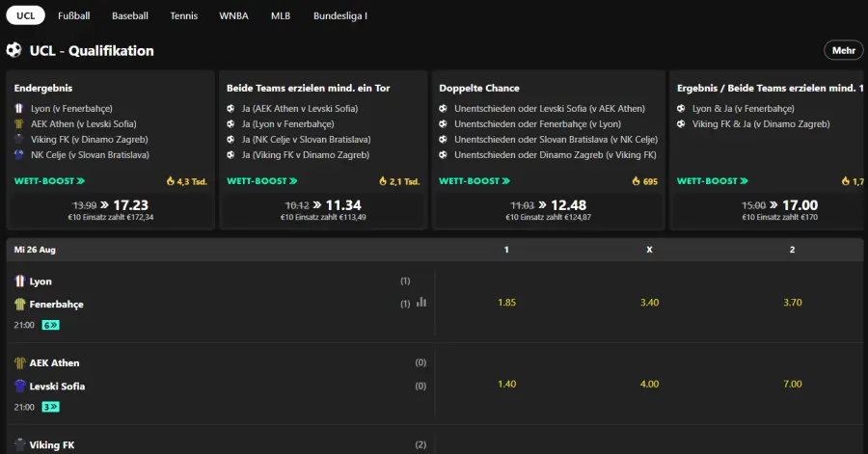
Task: Click the Mehr button
Action: click(844, 50)
